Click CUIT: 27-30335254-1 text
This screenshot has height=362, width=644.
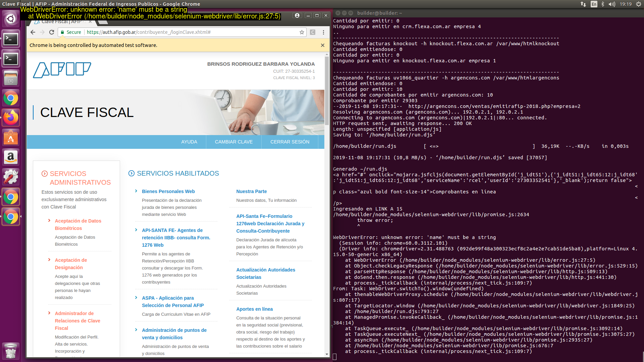[294, 71]
